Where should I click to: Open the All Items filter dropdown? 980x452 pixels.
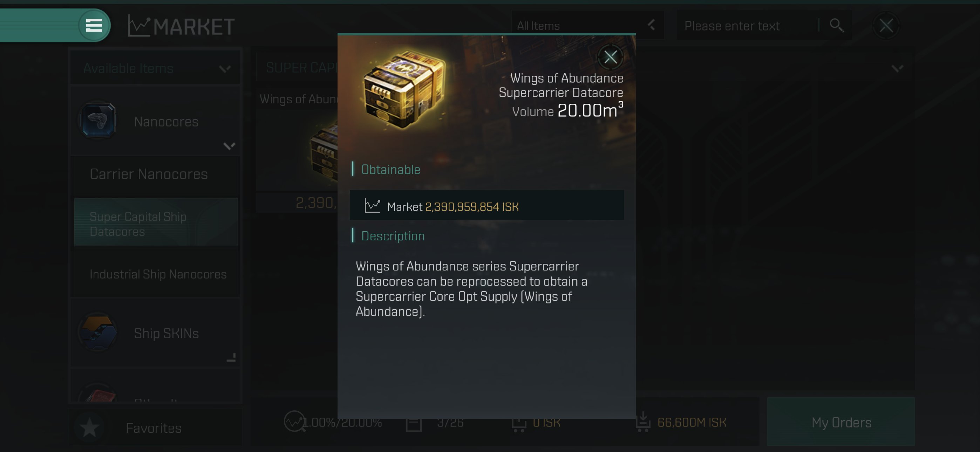coord(587,26)
